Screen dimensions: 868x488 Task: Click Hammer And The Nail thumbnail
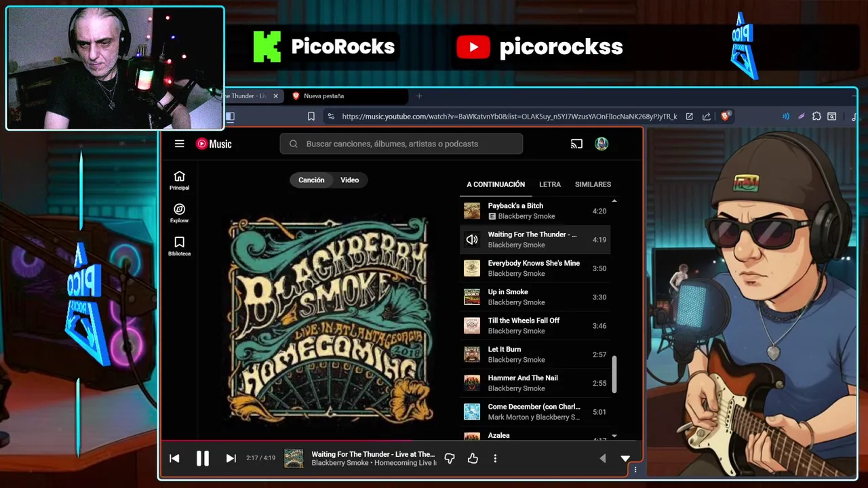(x=472, y=383)
